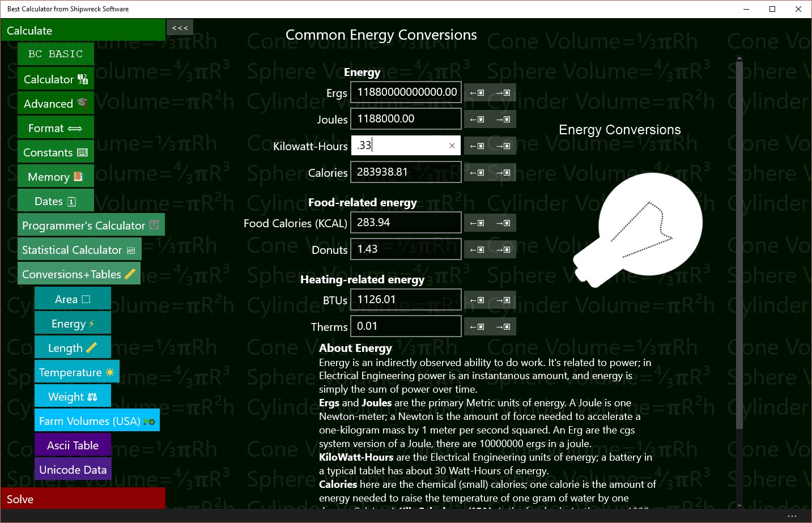Open Memory via its notebook icon

coord(78,176)
